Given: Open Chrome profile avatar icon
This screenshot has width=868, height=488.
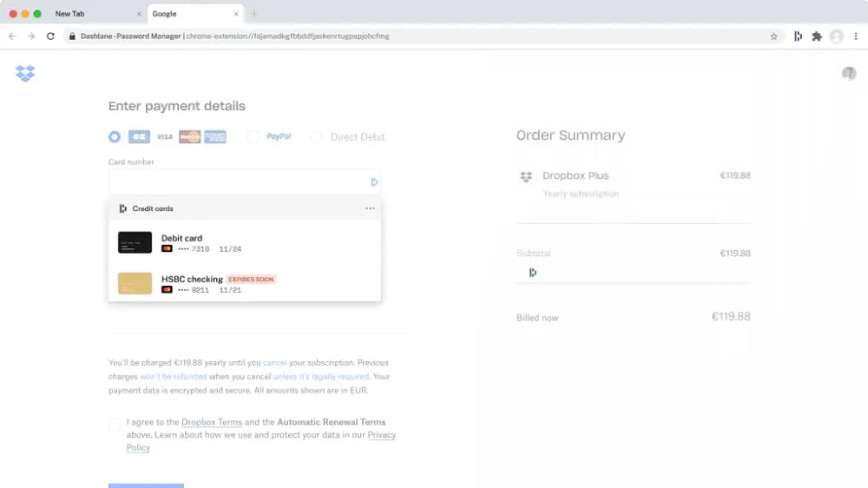Looking at the screenshot, I should [x=837, y=36].
